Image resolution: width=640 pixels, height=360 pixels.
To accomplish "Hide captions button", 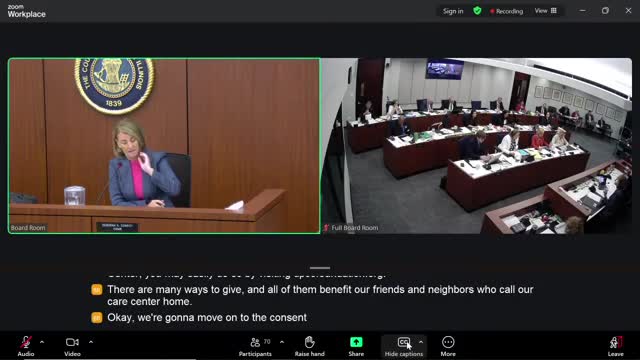I will (x=403, y=346).
